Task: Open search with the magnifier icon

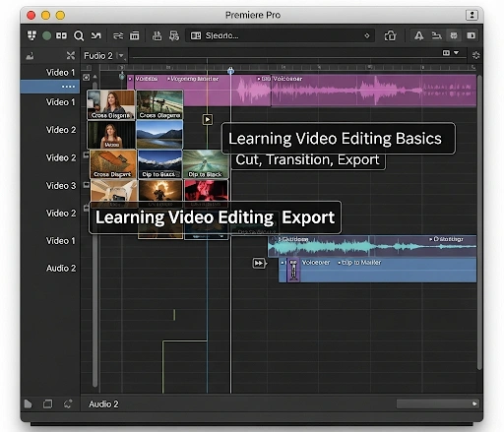Action: (x=79, y=35)
